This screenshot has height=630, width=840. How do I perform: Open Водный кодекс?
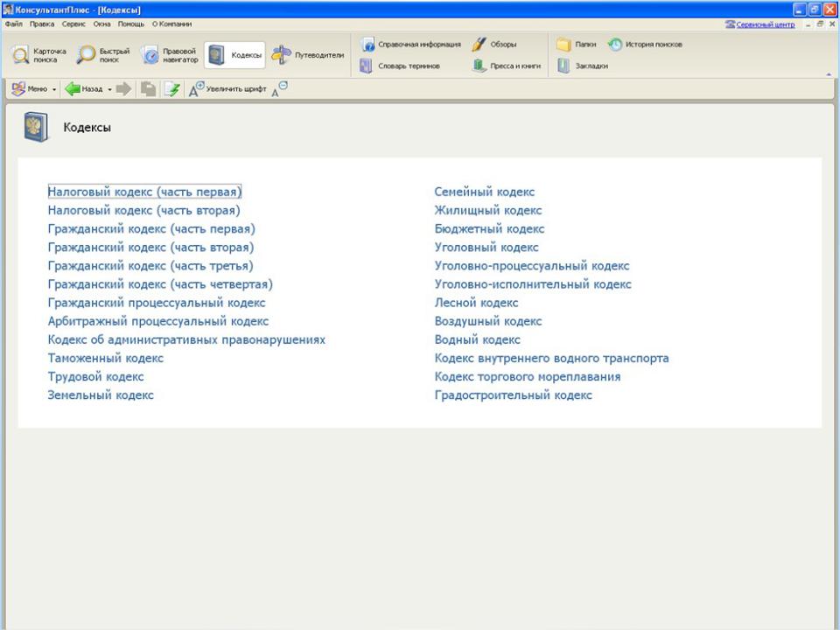coord(478,339)
